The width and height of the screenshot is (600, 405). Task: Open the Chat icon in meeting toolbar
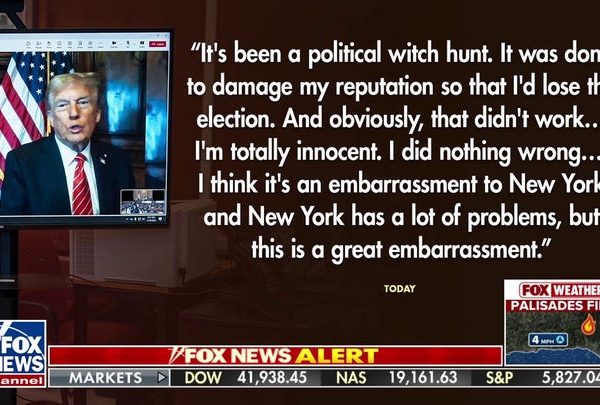click(x=28, y=44)
